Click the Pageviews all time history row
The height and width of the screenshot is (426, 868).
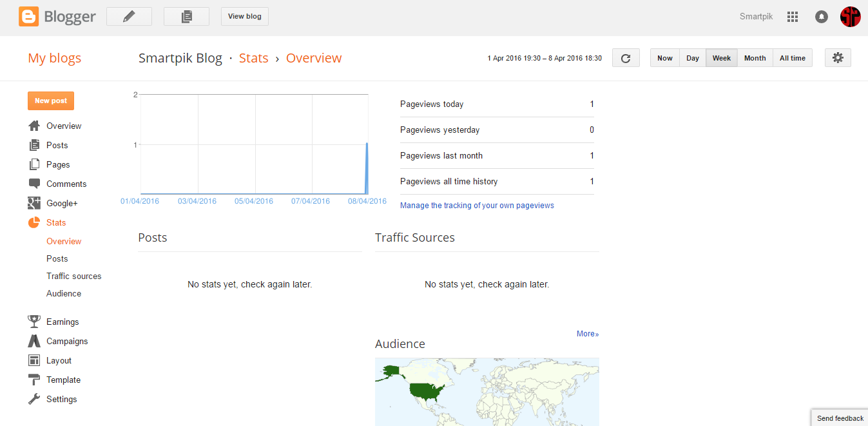[497, 182]
